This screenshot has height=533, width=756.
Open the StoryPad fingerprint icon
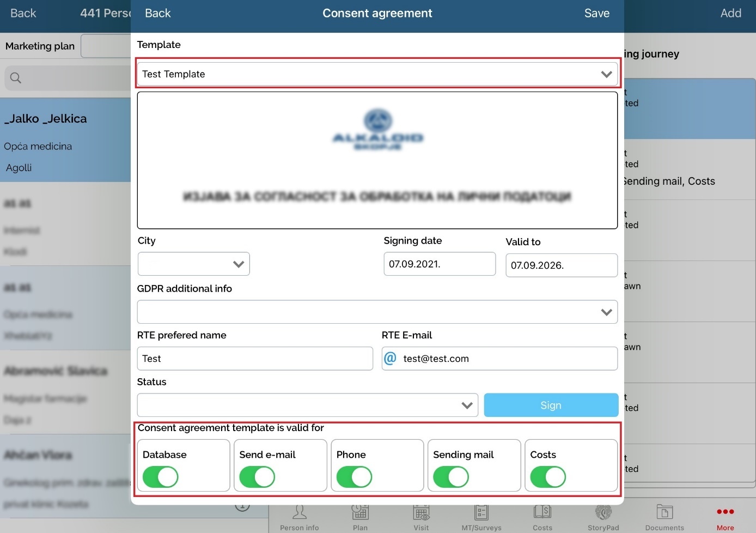click(603, 513)
